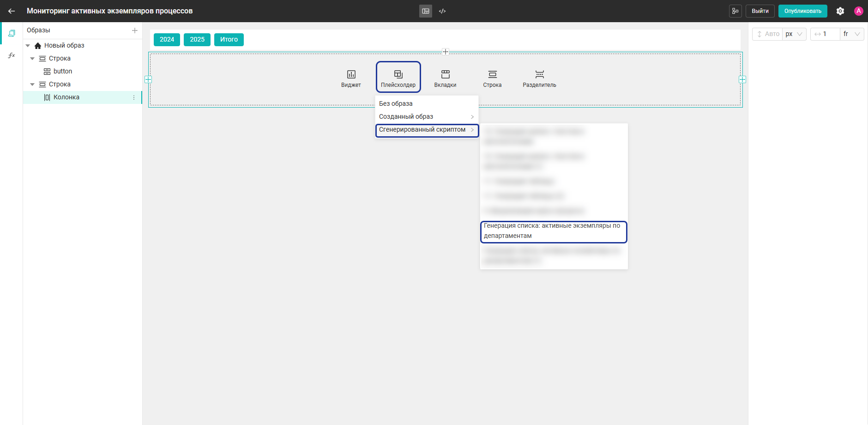868x425 pixels.
Task: Open the functions fx sidebar icon
Action: [12, 55]
